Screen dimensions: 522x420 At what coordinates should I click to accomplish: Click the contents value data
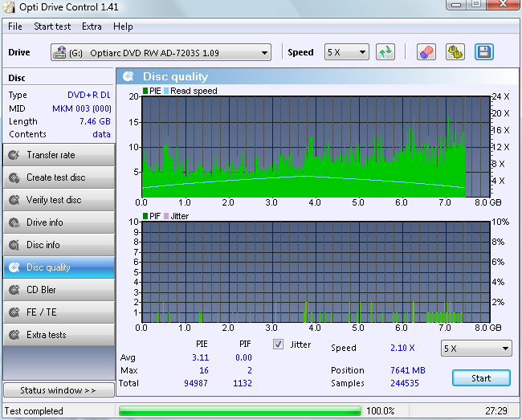101,134
